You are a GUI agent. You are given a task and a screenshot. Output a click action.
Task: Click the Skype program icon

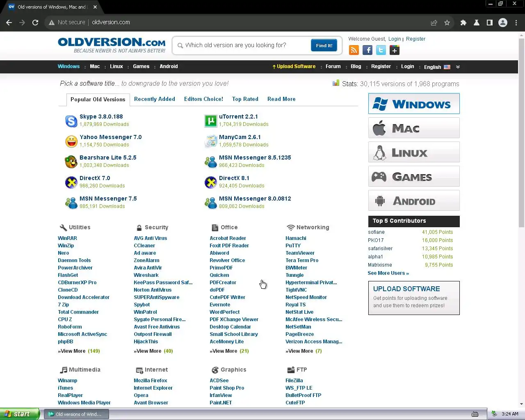coord(71,121)
